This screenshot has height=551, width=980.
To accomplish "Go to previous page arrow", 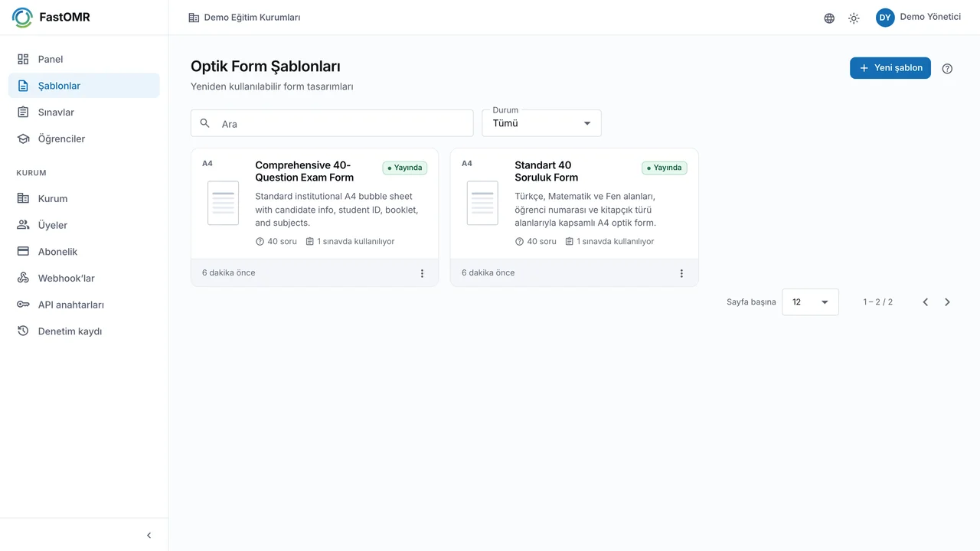I will (x=925, y=302).
